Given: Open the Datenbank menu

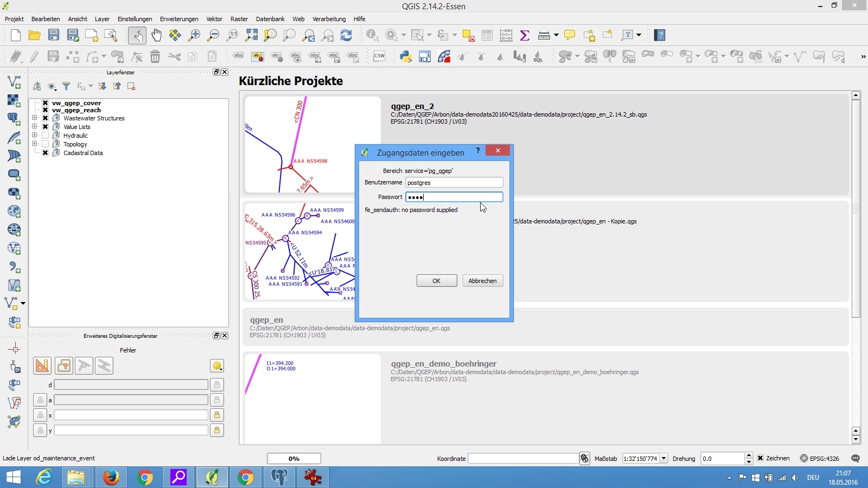Looking at the screenshot, I should (270, 19).
